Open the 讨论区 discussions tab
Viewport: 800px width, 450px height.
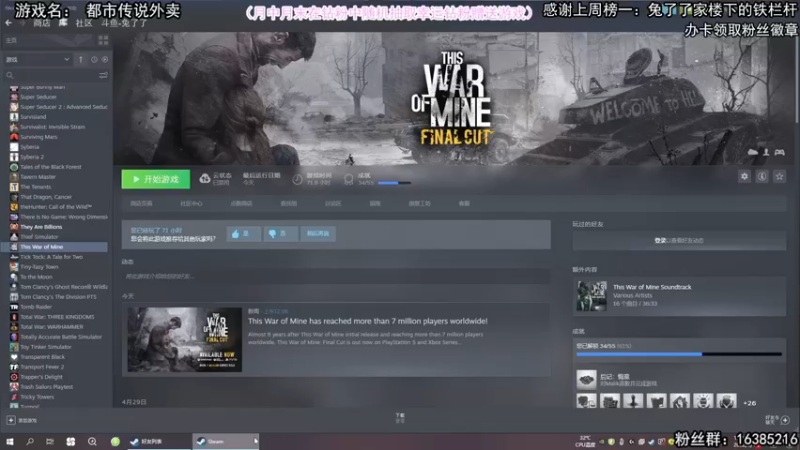pyautogui.click(x=333, y=204)
